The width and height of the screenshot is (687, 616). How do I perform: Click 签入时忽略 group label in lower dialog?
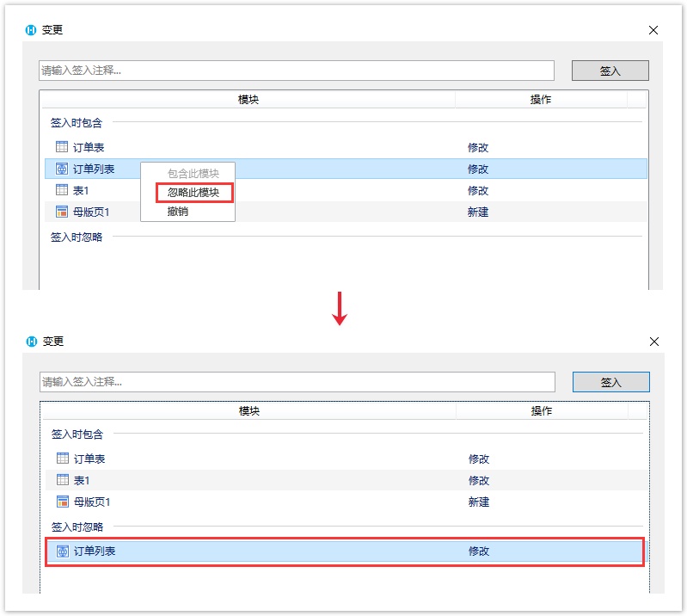(77, 527)
